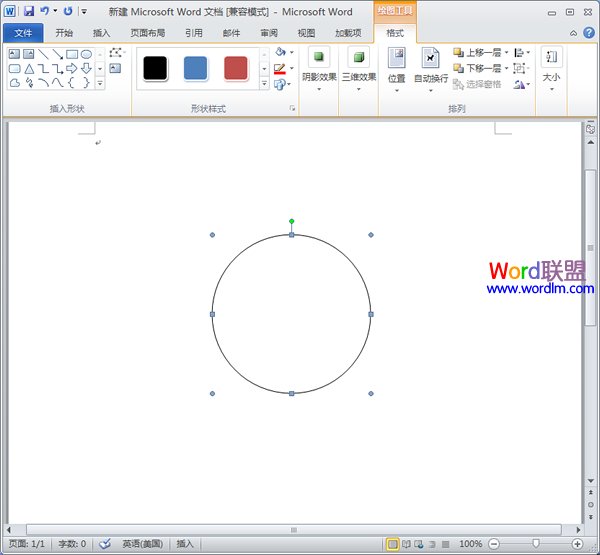600x555 pixels.
Task: Click the Undo icon
Action: pos(45,11)
